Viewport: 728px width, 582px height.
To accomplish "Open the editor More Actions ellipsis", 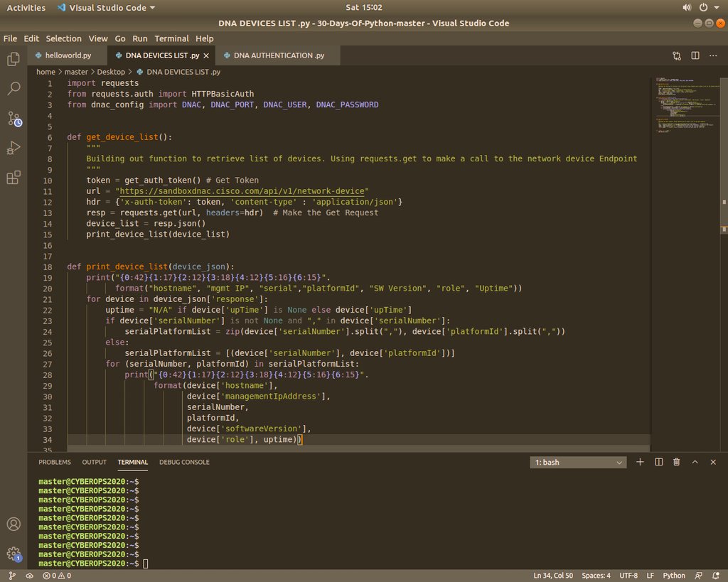I will click(x=713, y=55).
